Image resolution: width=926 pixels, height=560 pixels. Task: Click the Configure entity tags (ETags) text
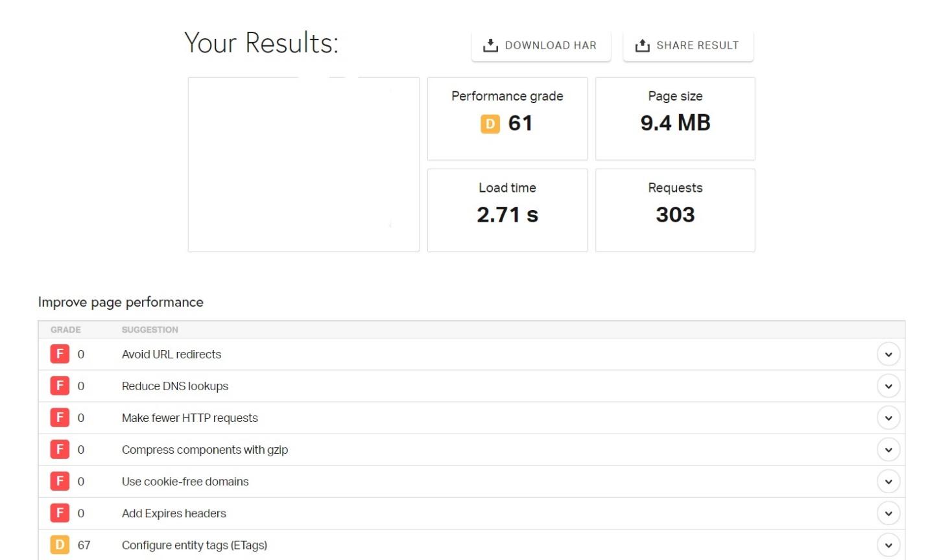click(x=195, y=545)
